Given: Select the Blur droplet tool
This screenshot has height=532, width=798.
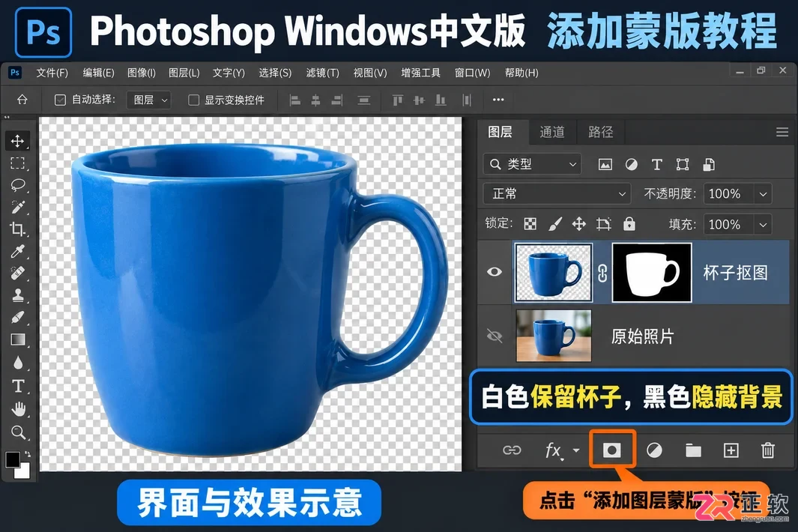Looking at the screenshot, I should tap(18, 363).
